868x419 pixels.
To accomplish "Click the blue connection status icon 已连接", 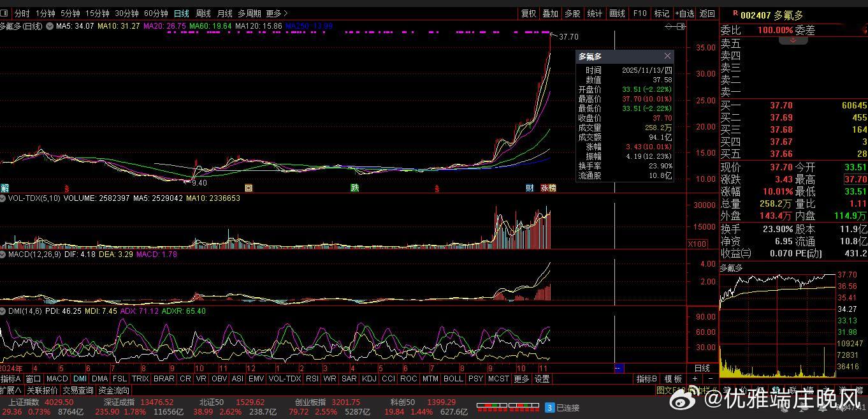I will coord(549,407).
